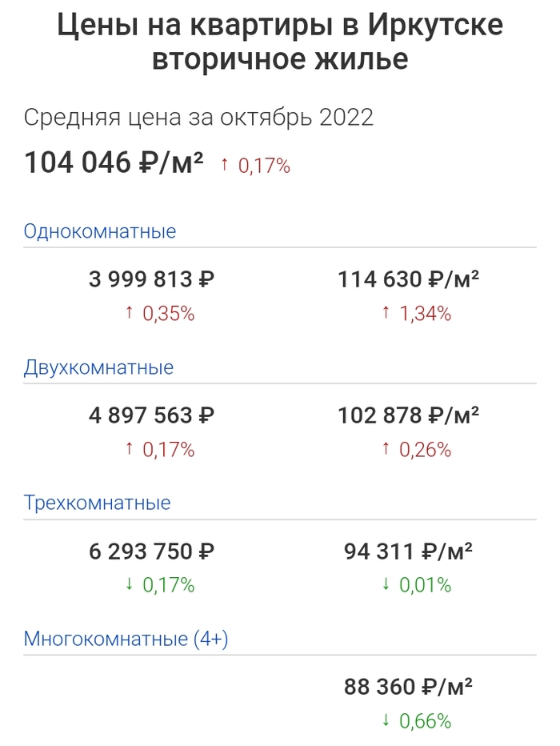Go to the Трехкомнатные link
The height and width of the screenshot is (746, 560).
[98, 503]
